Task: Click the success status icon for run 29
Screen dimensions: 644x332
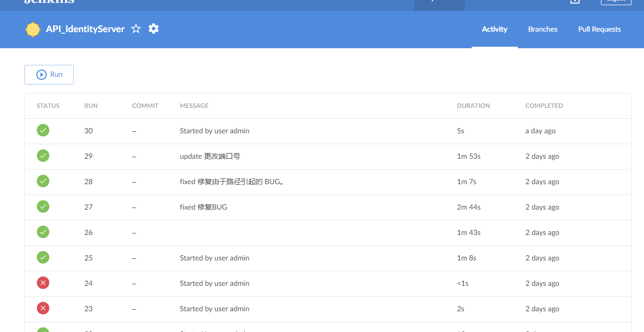Action: pyautogui.click(x=43, y=156)
